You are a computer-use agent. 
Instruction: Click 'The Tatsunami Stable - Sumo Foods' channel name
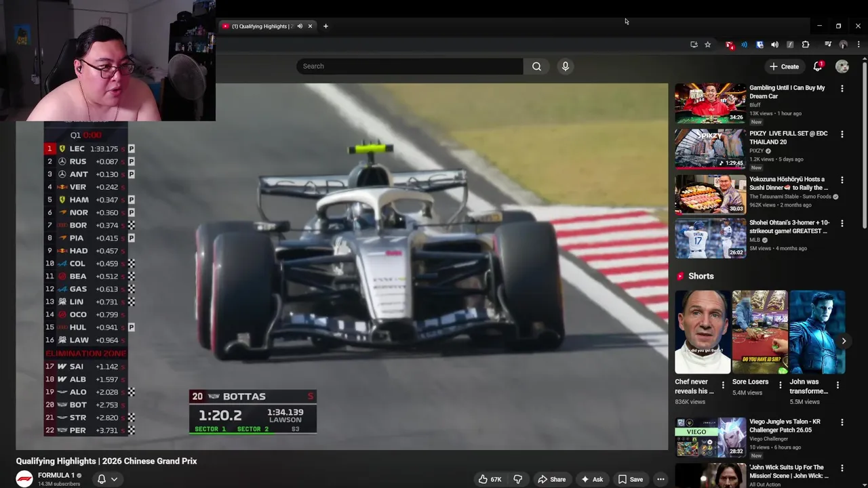pyautogui.click(x=790, y=197)
